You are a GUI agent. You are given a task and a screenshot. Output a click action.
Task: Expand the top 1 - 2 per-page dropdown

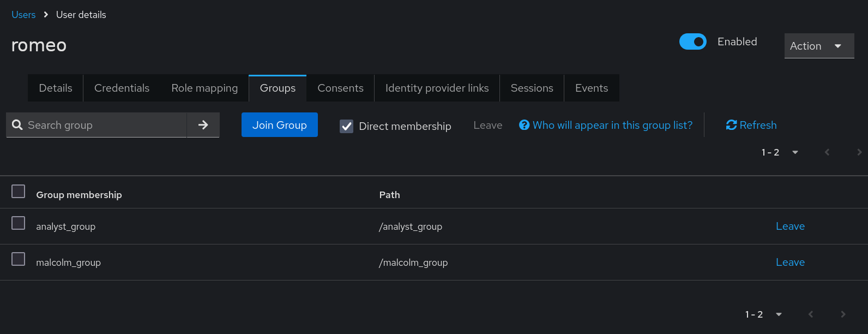780,152
